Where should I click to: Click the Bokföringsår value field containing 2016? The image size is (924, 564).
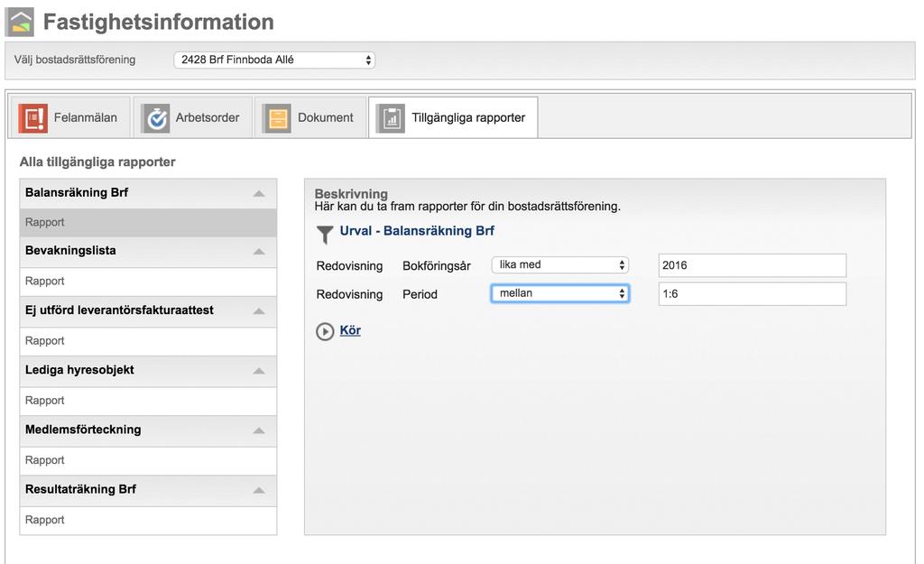[x=753, y=265]
